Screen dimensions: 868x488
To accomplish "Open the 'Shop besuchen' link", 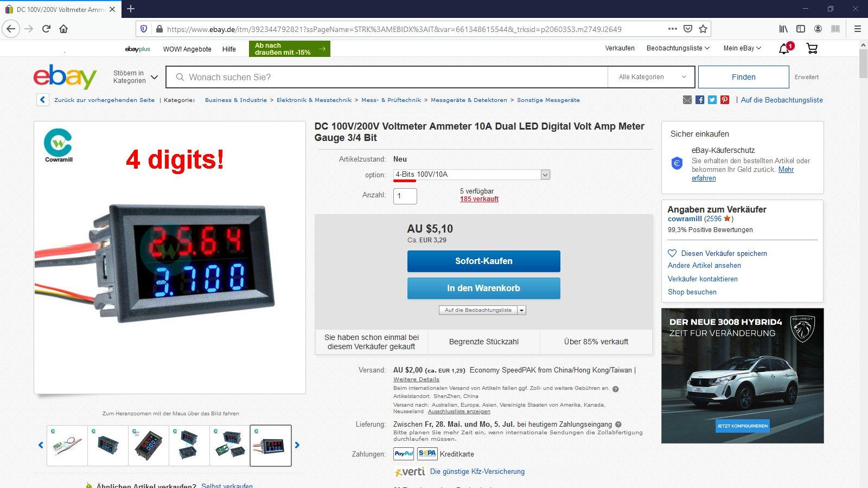I will click(692, 292).
